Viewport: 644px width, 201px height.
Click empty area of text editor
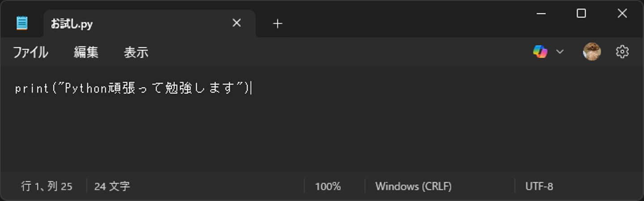322,134
